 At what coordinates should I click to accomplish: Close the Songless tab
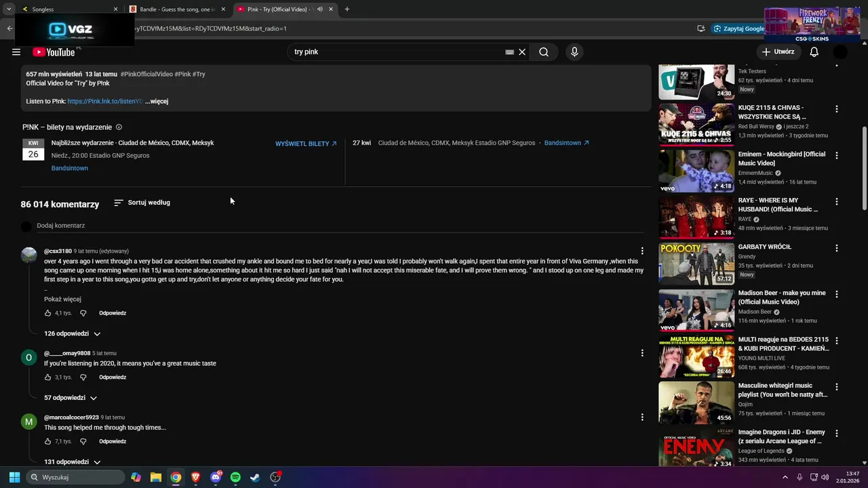click(x=115, y=9)
